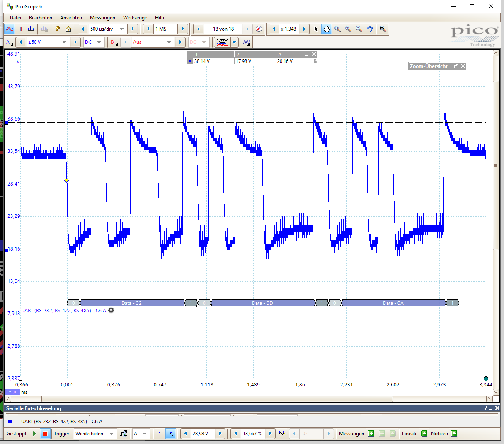Open channel A coupling DC dropdown

pos(99,42)
